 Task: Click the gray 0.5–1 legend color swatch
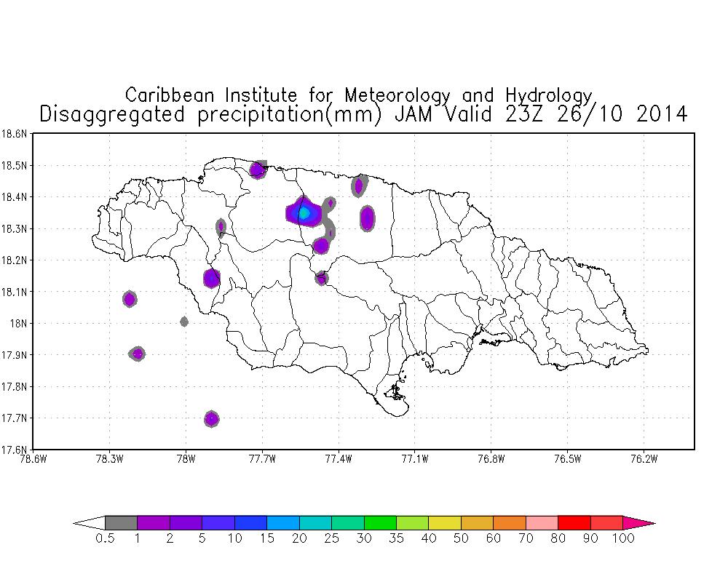pyautogui.click(x=121, y=522)
